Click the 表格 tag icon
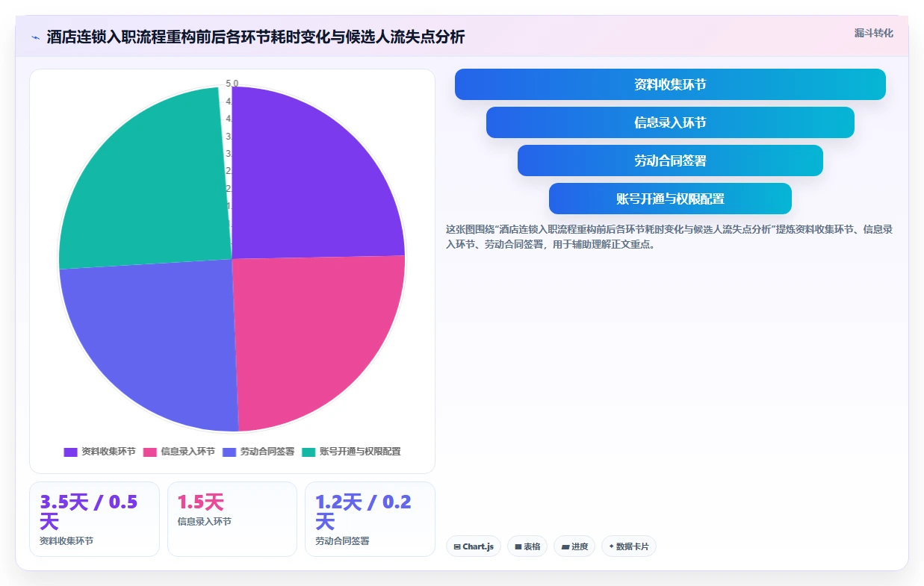Screen dimensions: 924x586 click(x=518, y=546)
